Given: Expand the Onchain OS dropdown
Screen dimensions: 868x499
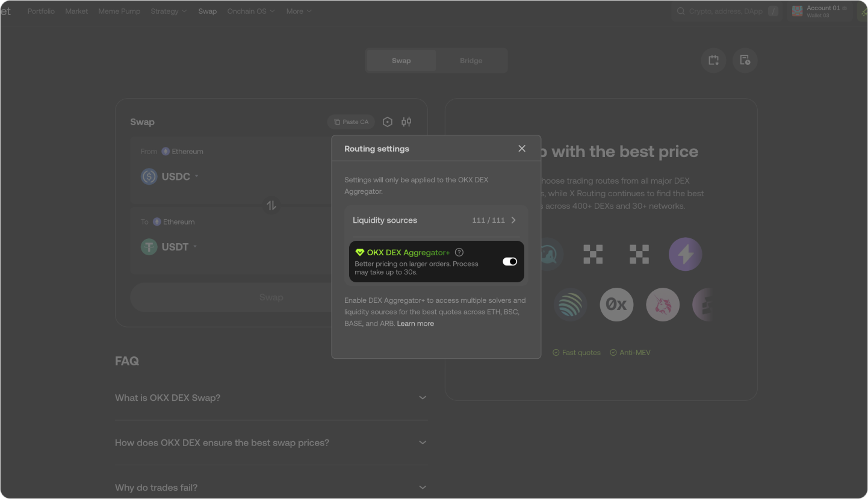Looking at the screenshot, I should (251, 11).
